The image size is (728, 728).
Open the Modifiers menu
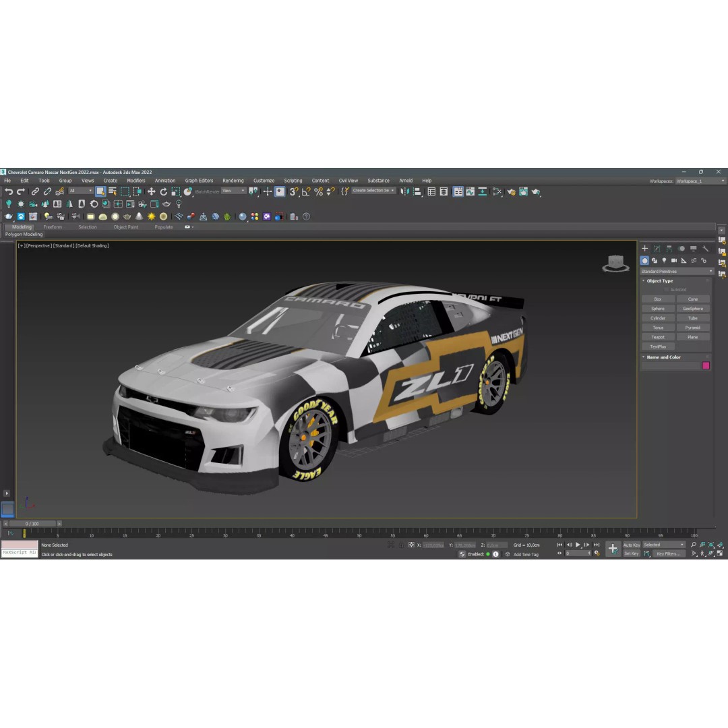point(136,181)
